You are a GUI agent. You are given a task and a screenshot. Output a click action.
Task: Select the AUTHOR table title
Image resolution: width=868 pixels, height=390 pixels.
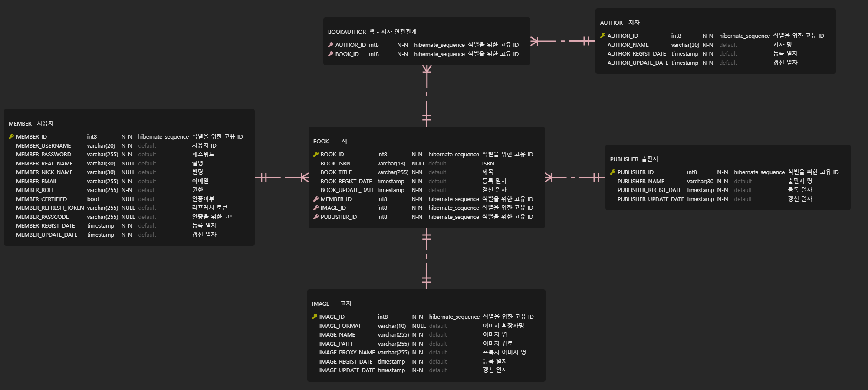tap(612, 23)
